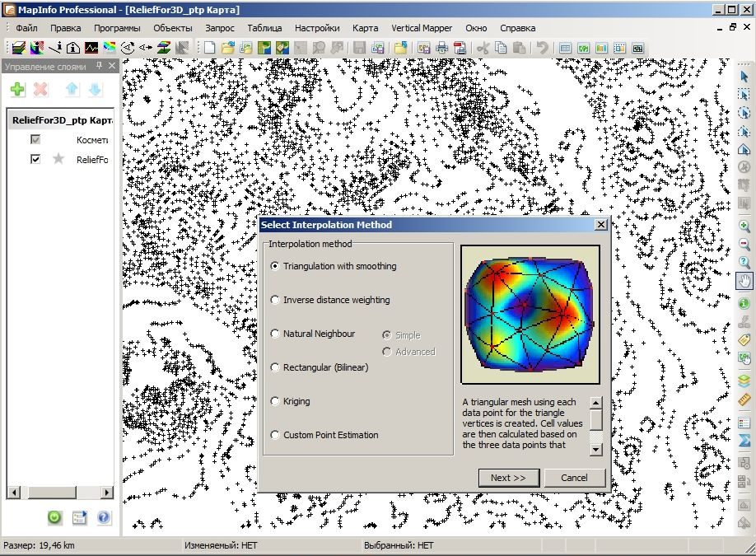The width and height of the screenshot is (756, 556).
Task: Select the line info tool icon
Action: 55,48
